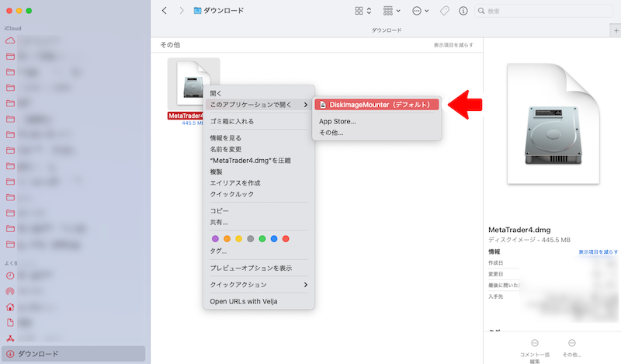The image size is (621, 364).
Task: Click the tag icon in toolbar
Action: coord(445,11)
